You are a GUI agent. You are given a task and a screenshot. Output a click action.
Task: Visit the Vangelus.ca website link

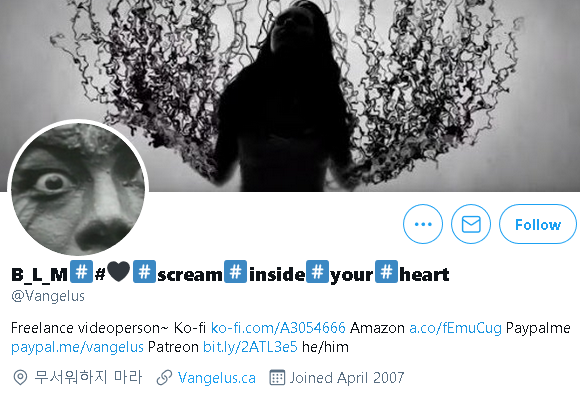tap(217, 378)
